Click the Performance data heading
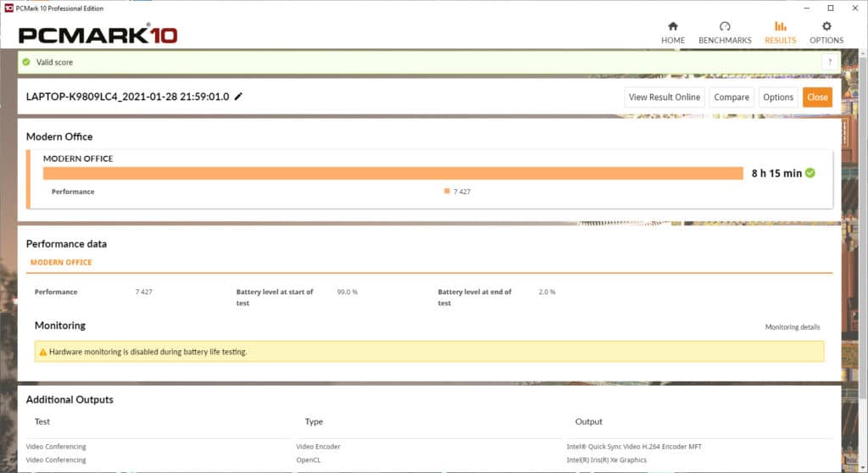Screen dimensions: 868x473 click(x=66, y=243)
